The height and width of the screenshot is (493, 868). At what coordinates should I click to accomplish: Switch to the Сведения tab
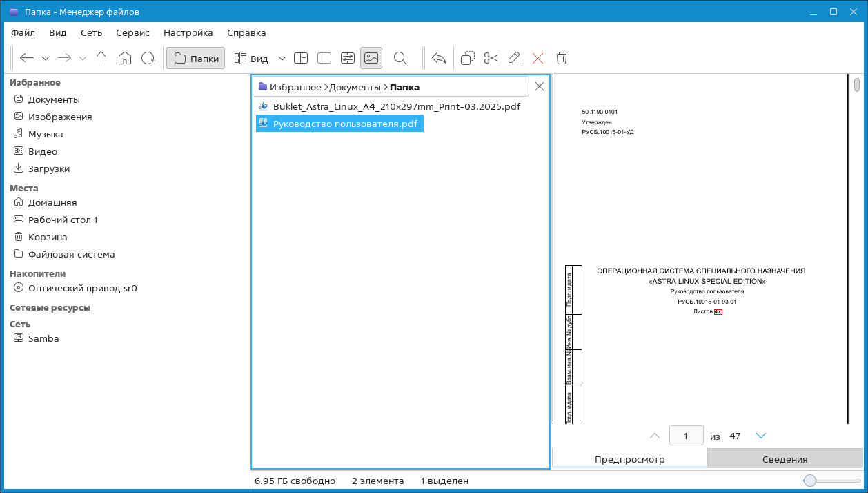[x=785, y=459]
